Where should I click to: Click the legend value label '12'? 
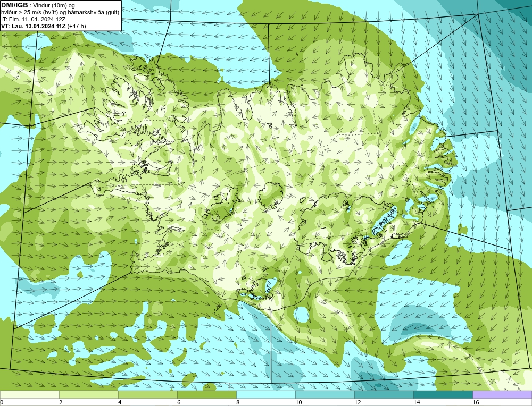pyautogui.click(x=358, y=402)
